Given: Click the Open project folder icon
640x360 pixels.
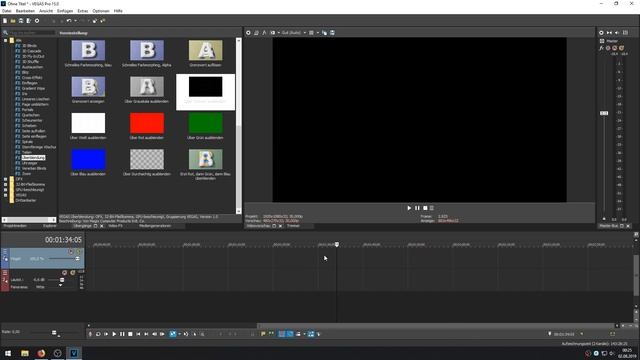Looking at the screenshot, I should coord(13,21).
